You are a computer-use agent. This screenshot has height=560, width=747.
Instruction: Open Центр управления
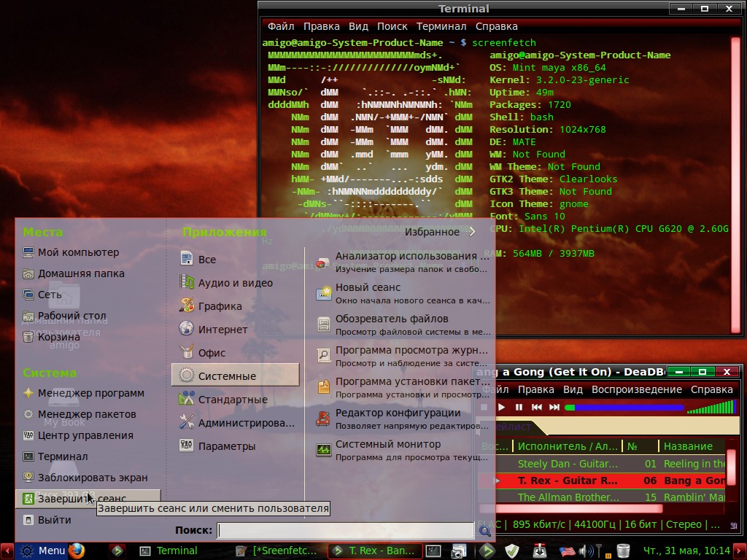coord(78,435)
